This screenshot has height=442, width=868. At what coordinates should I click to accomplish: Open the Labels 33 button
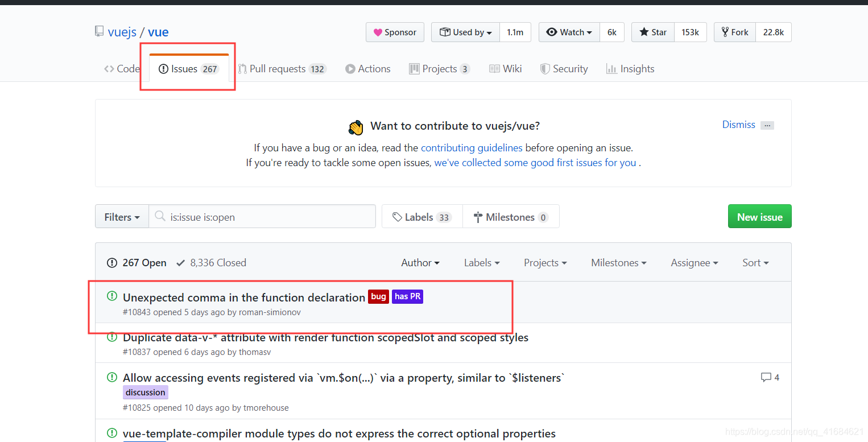[422, 217]
